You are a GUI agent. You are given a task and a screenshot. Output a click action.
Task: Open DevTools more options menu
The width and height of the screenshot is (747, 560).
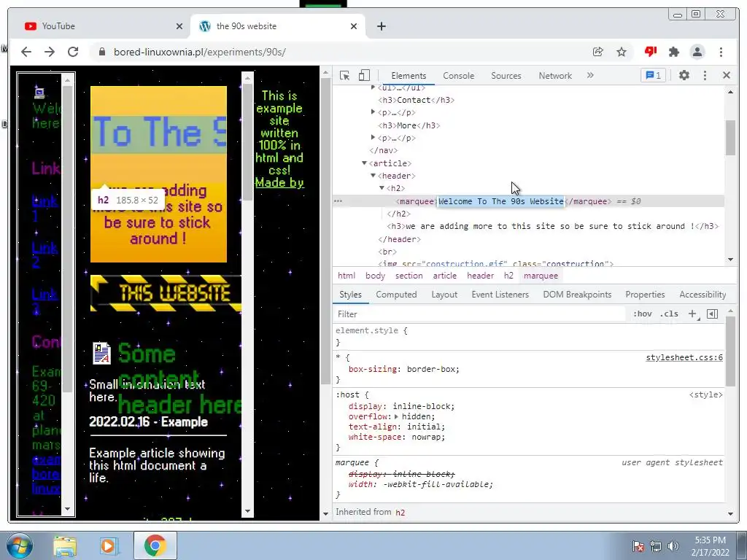705,75
